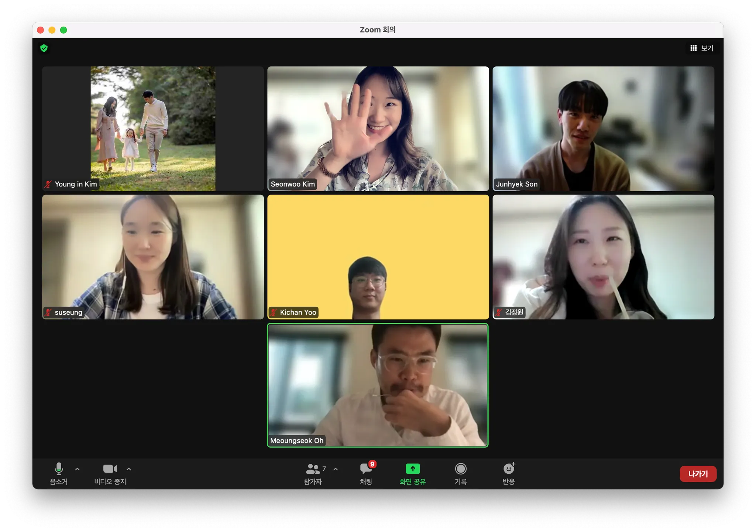Open reactions with the 반응 smiley icon

pyautogui.click(x=509, y=468)
